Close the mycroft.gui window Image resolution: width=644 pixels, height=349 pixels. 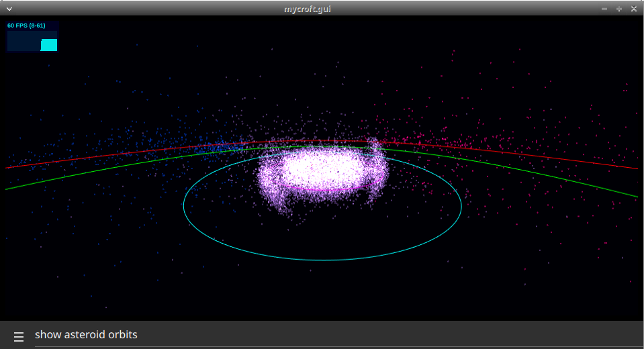pyautogui.click(x=634, y=9)
